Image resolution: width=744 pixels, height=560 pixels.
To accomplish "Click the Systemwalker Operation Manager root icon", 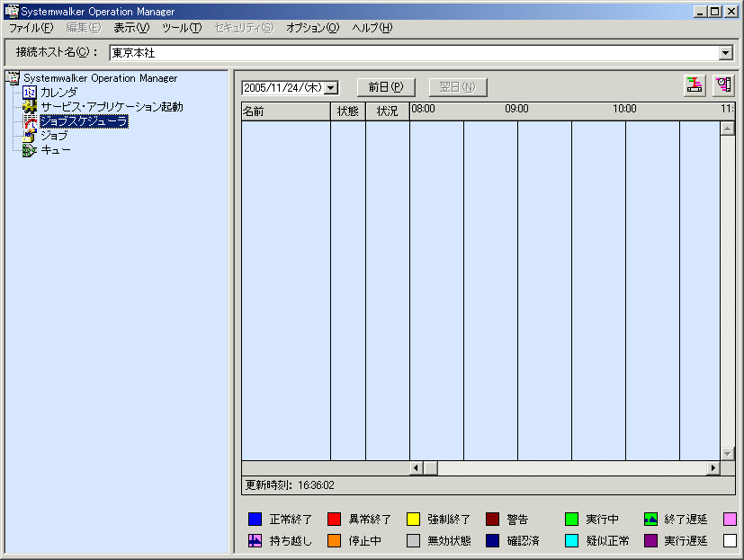I will pos(13,78).
